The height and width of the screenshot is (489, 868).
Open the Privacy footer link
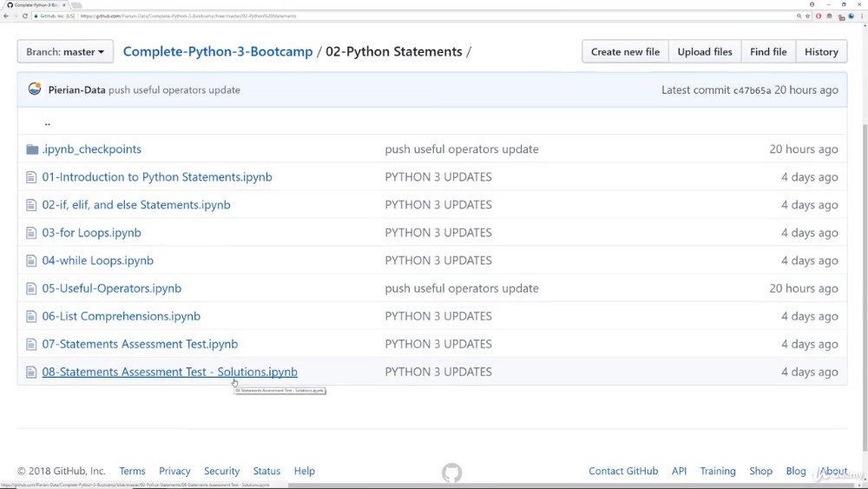[174, 471]
